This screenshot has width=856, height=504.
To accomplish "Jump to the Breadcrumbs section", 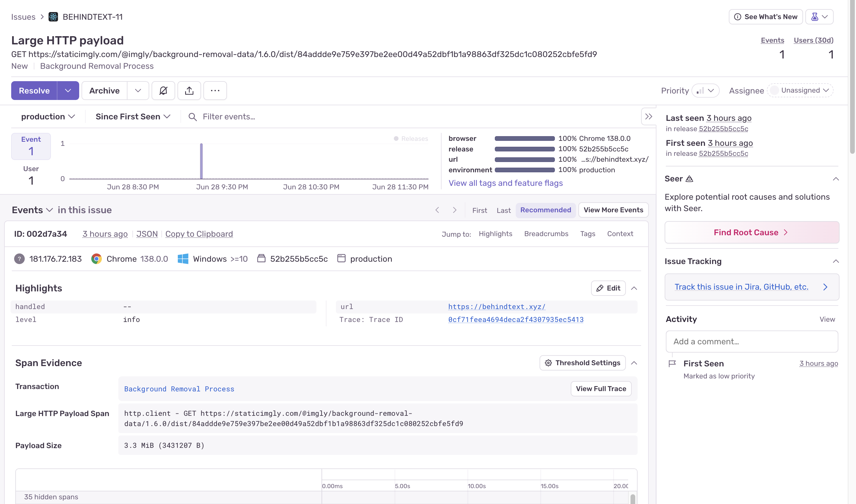I will point(546,234).
